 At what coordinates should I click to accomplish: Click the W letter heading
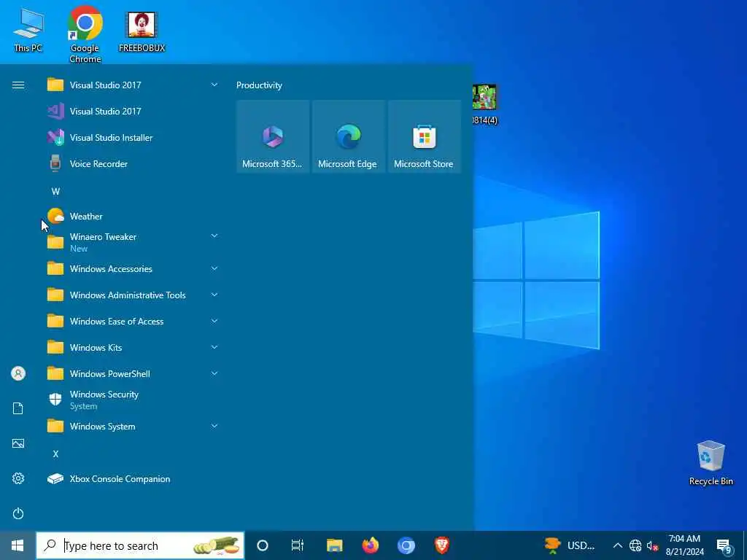tap(55, 192)
